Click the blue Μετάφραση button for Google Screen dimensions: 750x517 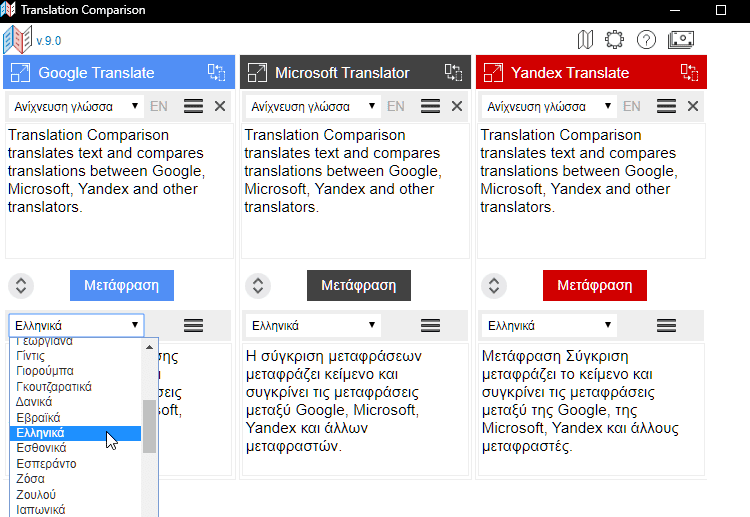[x=122, y=286]
